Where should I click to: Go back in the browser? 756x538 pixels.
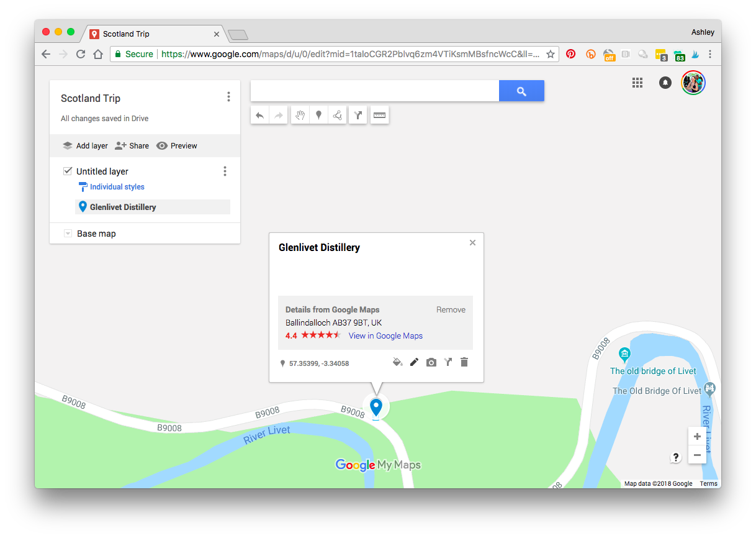pyautogui.click(x=46, y=54)
